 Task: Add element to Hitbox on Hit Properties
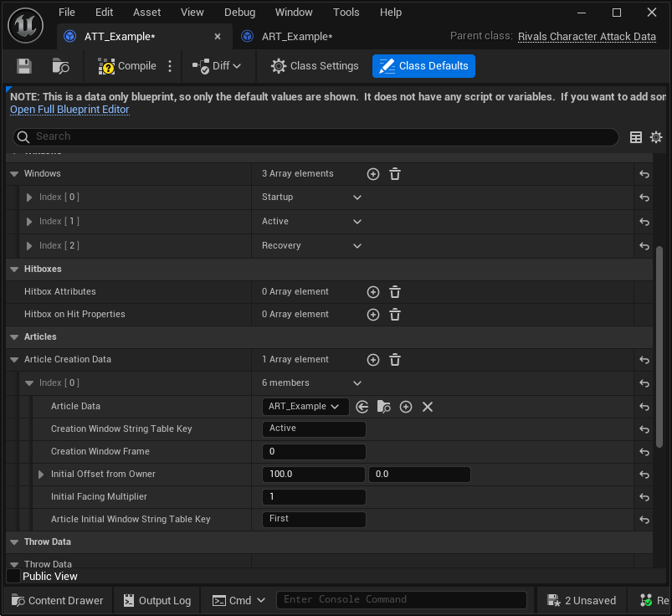[x=373, y=315]
